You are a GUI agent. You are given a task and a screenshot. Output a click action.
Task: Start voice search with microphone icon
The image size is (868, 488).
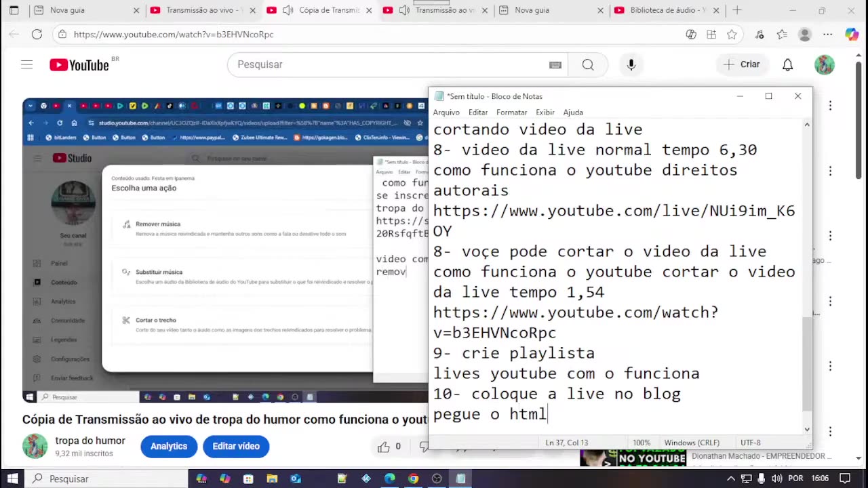(631, 64)
